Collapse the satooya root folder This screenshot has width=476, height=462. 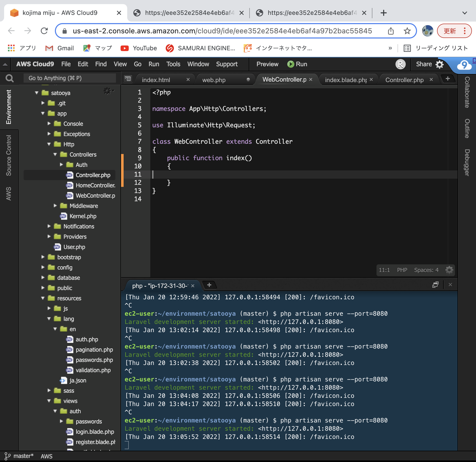tap(37, 93)
